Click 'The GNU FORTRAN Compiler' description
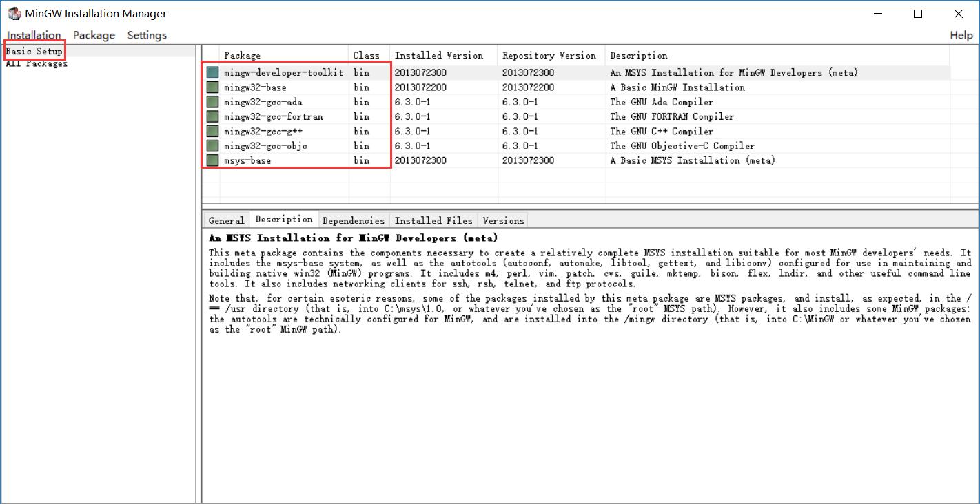Image resolution: width=980 pixels, height=504 pixels. [672, 116]
